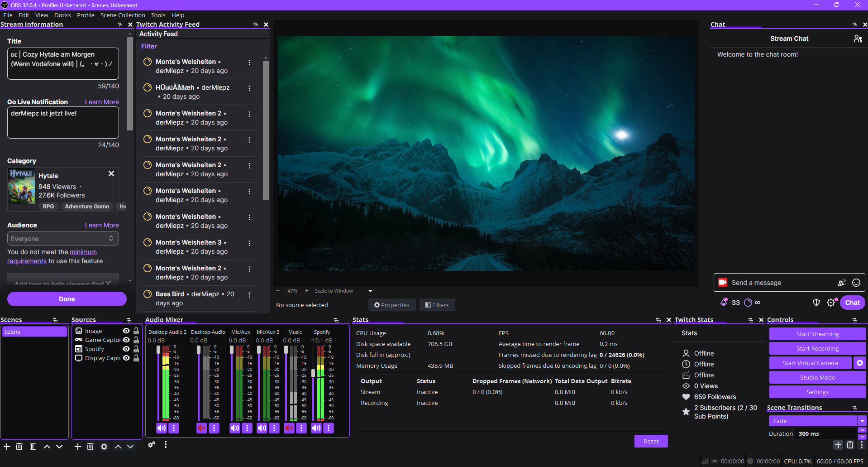Open Mic/Aux channel options menu
This screenshot has width=868, height=467.
(x=247, y=428)
